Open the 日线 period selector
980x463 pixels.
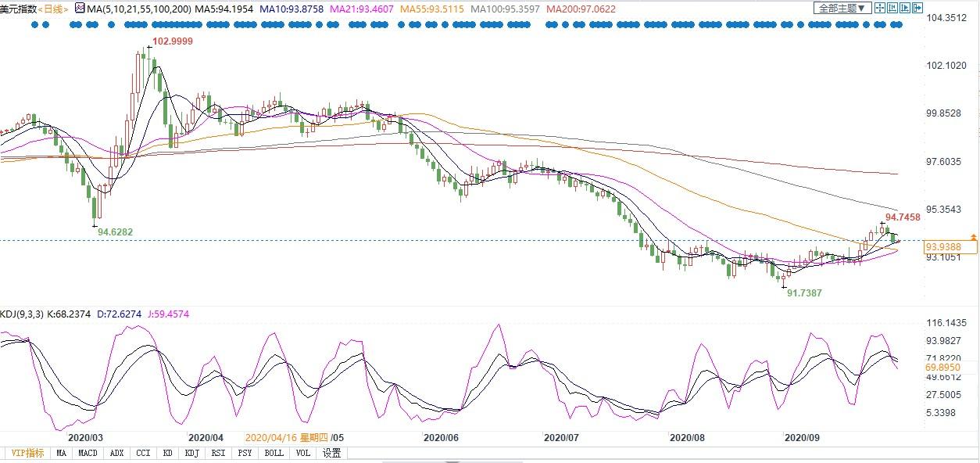pos(52,9)
